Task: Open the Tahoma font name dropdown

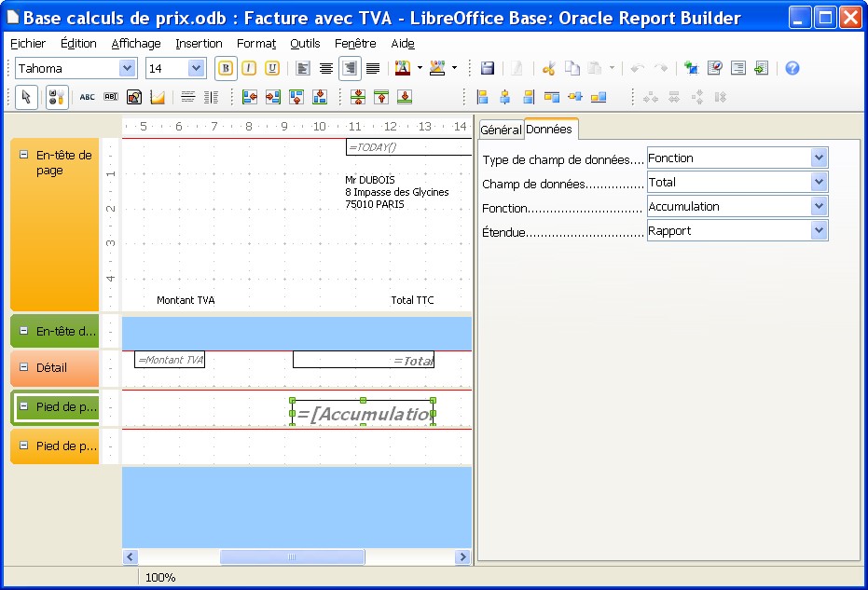Action: (x=127, y=68)
